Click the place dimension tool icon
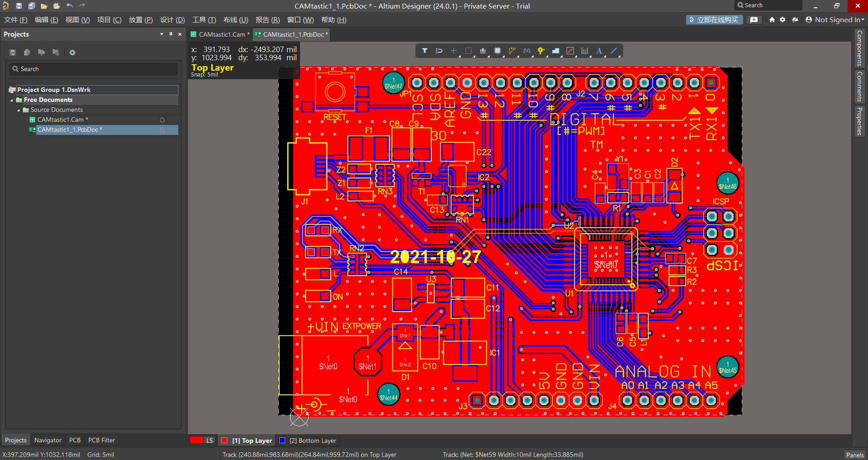 pos(585,51)
